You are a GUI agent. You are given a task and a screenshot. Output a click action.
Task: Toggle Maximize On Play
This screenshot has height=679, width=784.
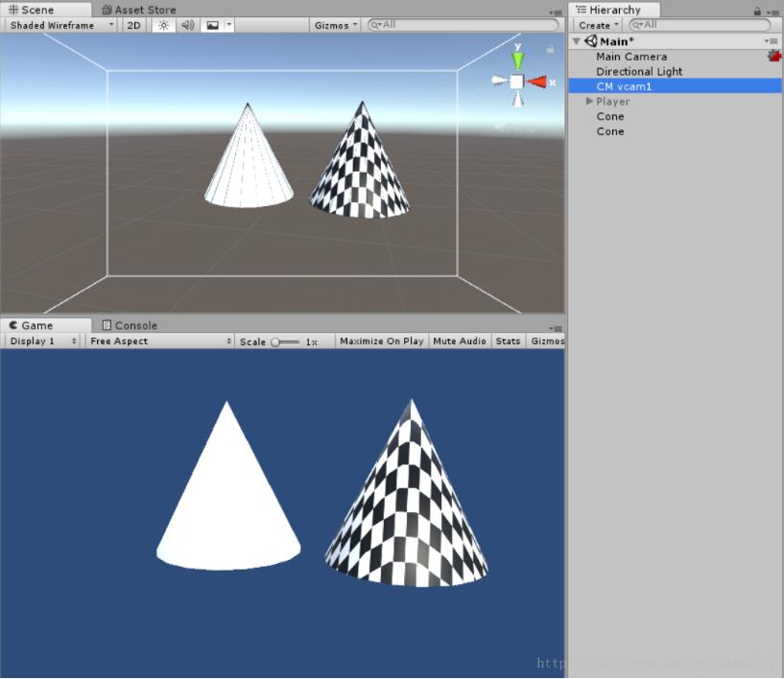[382, 341]
